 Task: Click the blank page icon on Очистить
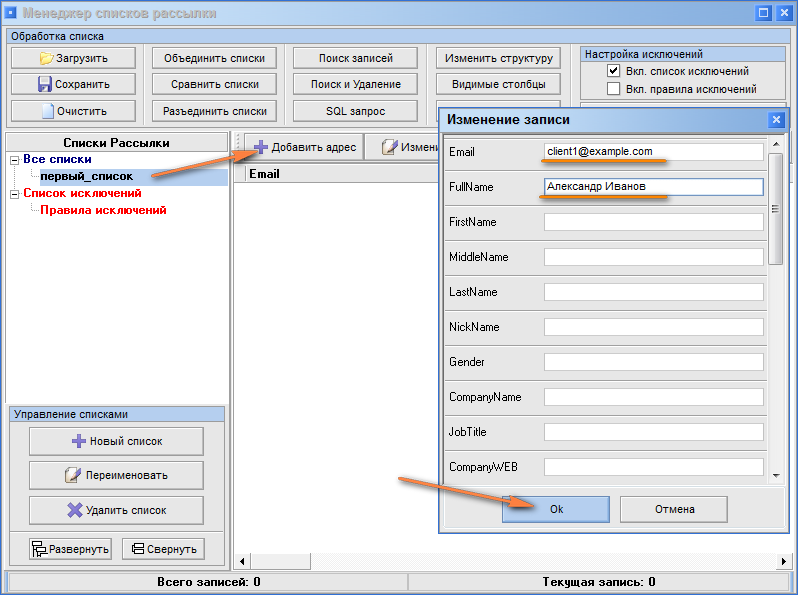[x=47, y=111]
